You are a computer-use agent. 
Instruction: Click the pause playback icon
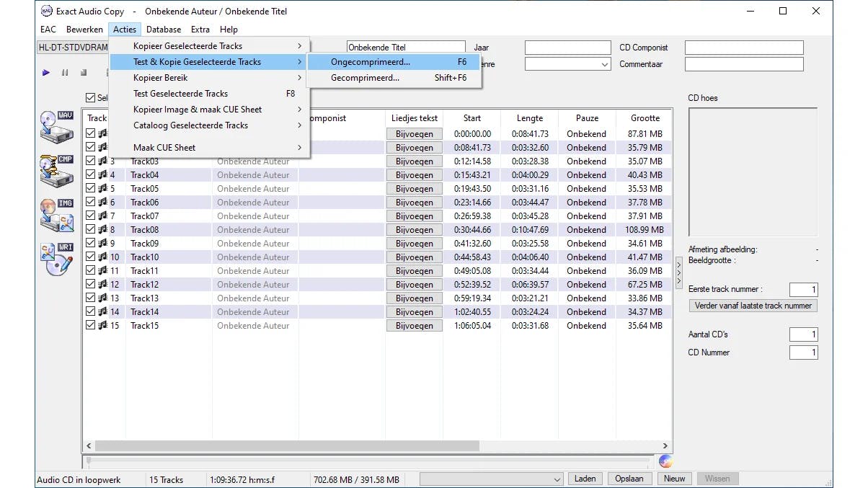pyautogui.click(x=65, y=72)
